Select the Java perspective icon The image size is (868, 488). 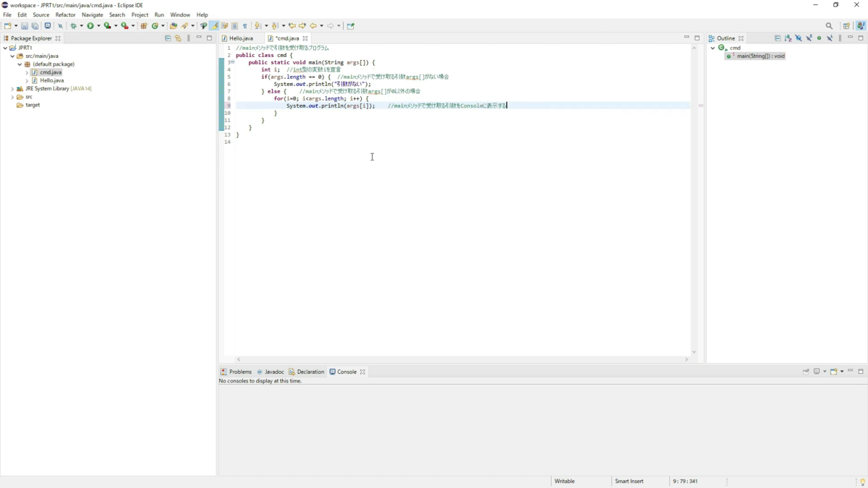(x=861, y=26)
